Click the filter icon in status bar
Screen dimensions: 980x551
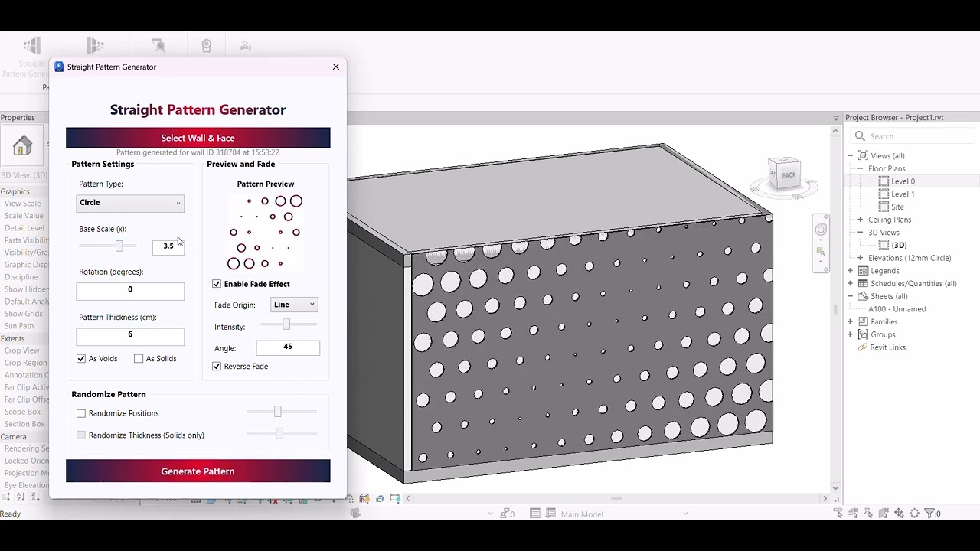931,514
